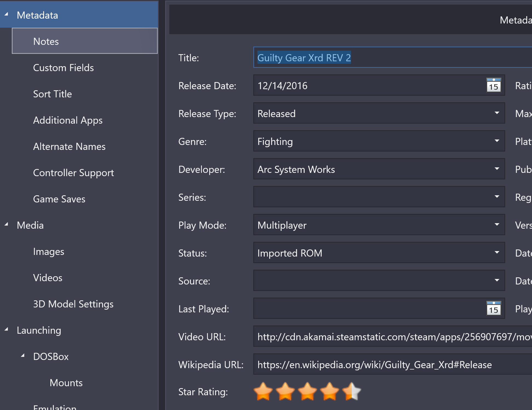The image size is (532, 410).
Task: Set rating to four stars
Action: 330,391
